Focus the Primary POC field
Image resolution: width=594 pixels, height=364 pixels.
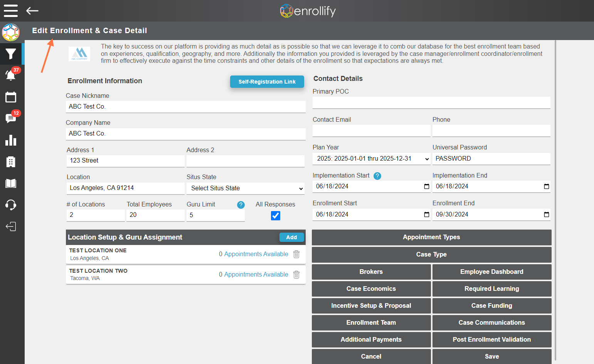pyautogui.click(x=431, y=103)
